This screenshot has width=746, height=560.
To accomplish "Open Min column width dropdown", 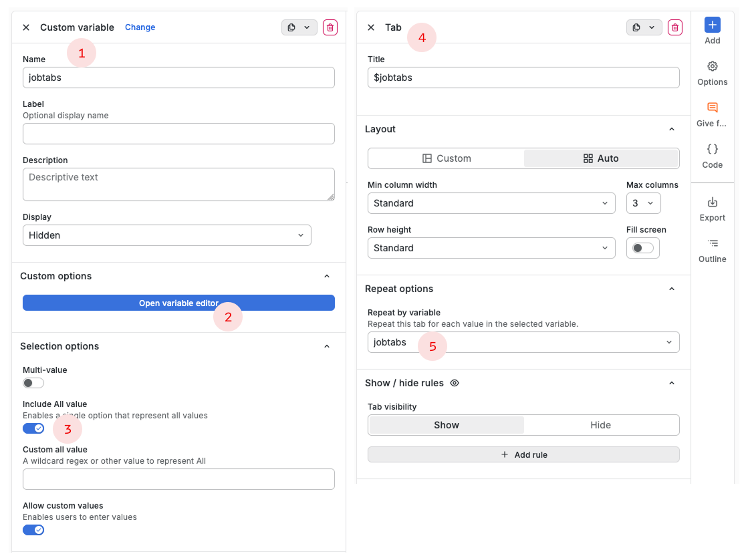I will click(x=491, y=203).
